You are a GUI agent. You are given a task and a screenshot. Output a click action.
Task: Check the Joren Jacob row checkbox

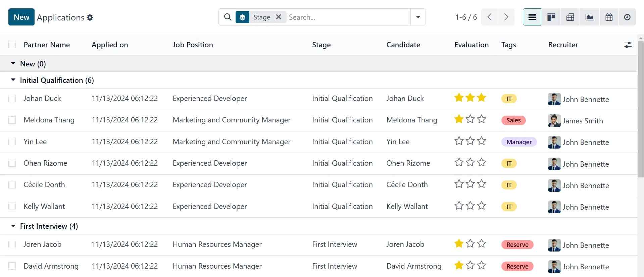(x=12, y=244)
